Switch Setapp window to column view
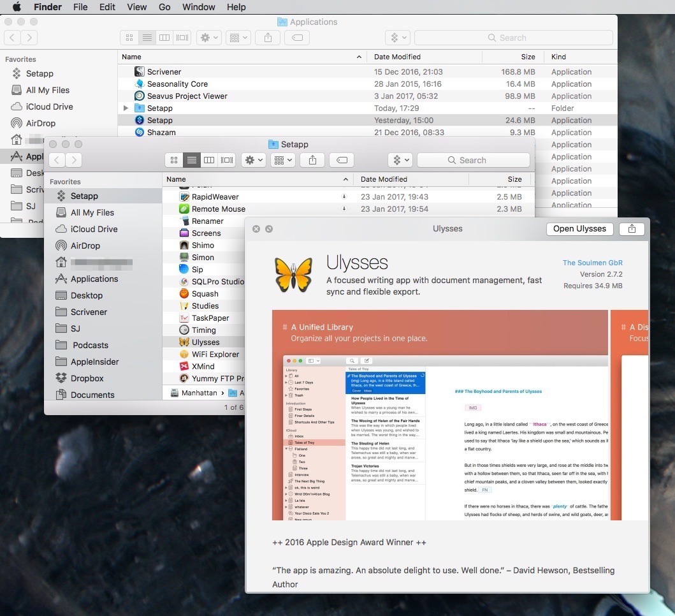Image resolution: width=675 pixels, height=616 pixels. [209, 160]
